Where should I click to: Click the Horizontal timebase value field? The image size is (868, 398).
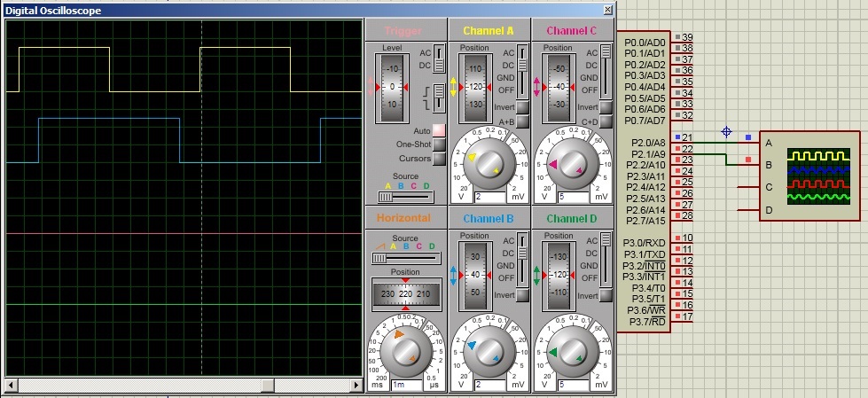(406, 385)
